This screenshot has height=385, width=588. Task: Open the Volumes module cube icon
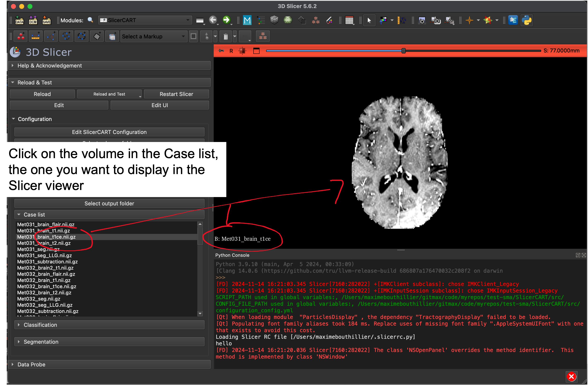(274, 20)
